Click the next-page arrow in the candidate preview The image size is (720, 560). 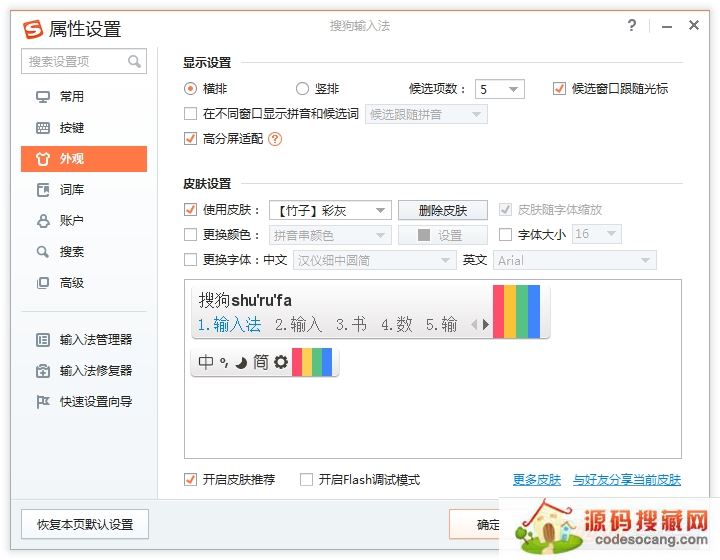click(486, 325)
